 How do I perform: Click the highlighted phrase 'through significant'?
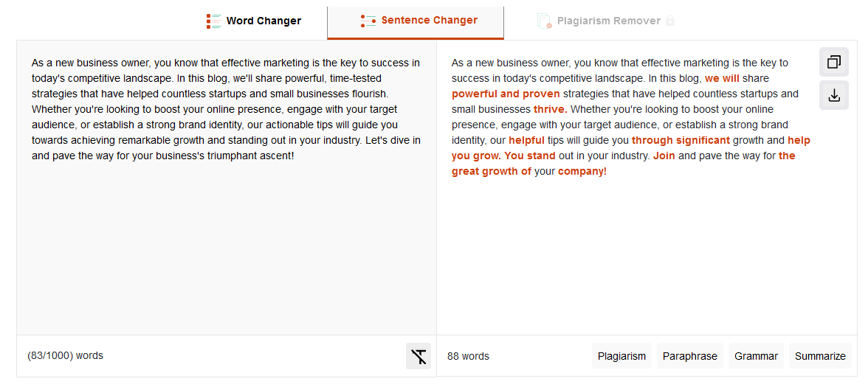[681, 140]
